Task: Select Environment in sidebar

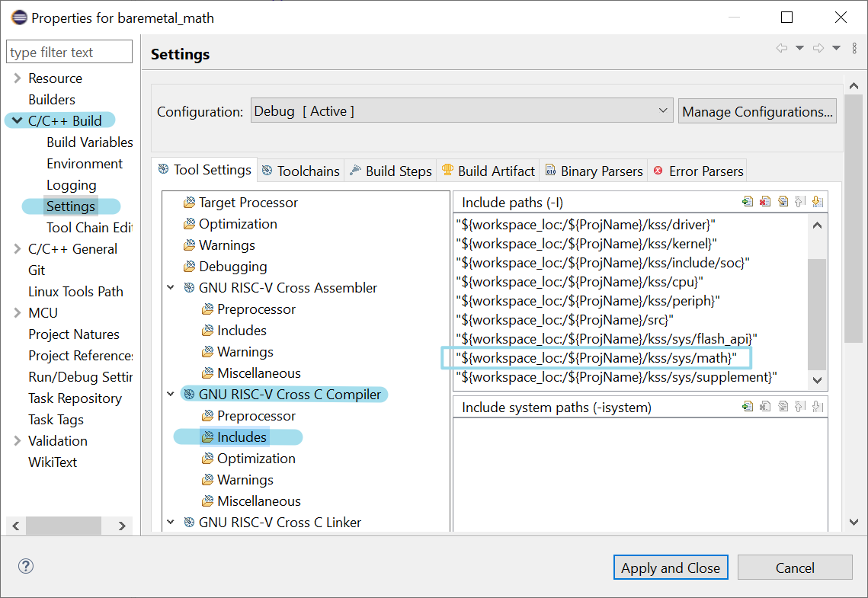Action: [85, 164]
